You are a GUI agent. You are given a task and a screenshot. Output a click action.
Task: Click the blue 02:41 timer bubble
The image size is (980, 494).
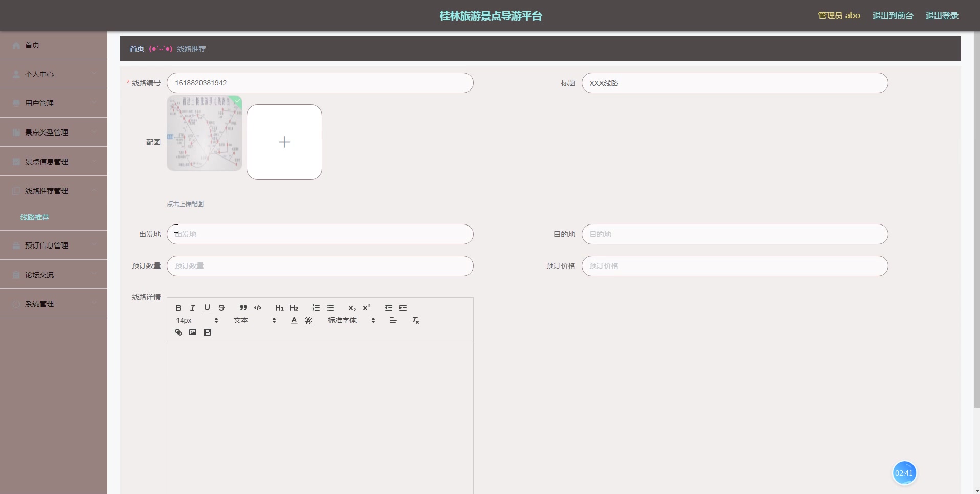click(x=904, y=473)
